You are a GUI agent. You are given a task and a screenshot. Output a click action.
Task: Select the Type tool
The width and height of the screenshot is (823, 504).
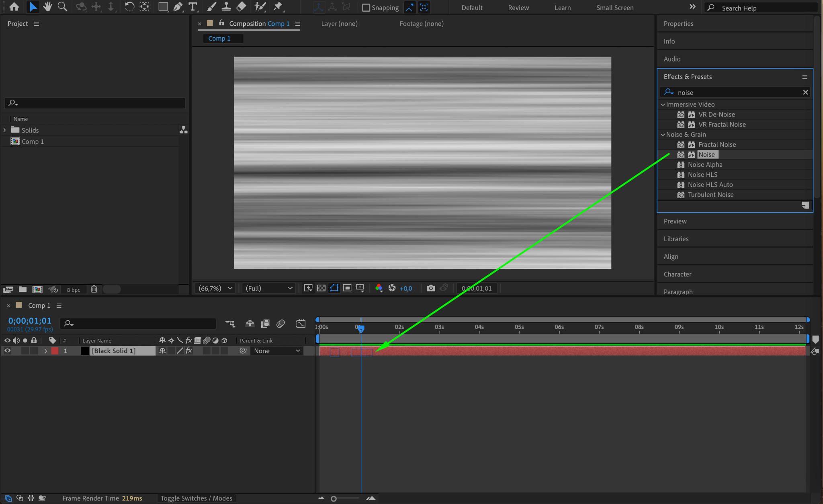tap(193, 7)
